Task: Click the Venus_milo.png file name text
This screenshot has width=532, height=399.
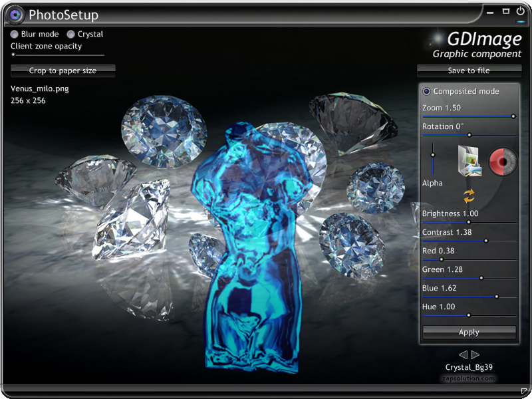Action: [40, 89]
